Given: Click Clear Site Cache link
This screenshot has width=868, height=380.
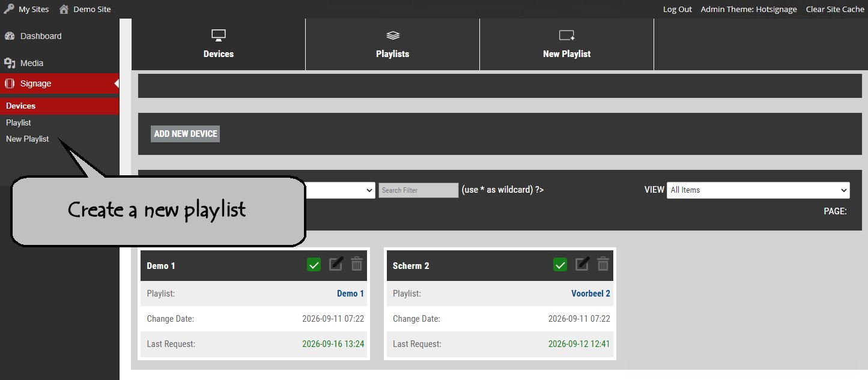Looking at the screenshot, I should (x=835, y=9).
